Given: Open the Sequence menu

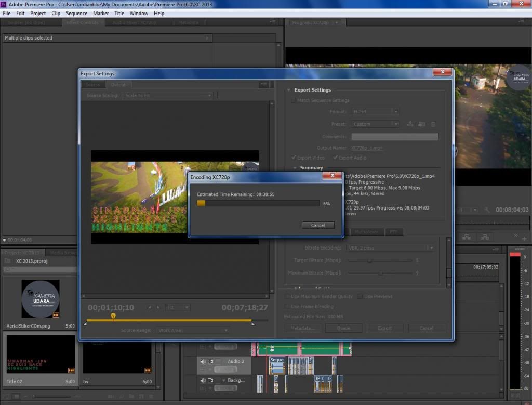Looking at the screenshot, I should [77, 13].
